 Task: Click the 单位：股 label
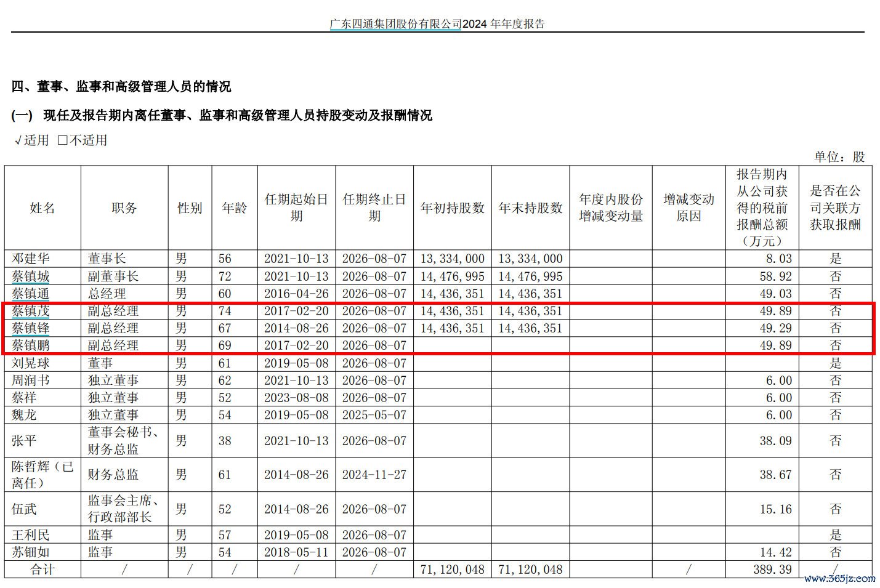[x=839, y=157]
